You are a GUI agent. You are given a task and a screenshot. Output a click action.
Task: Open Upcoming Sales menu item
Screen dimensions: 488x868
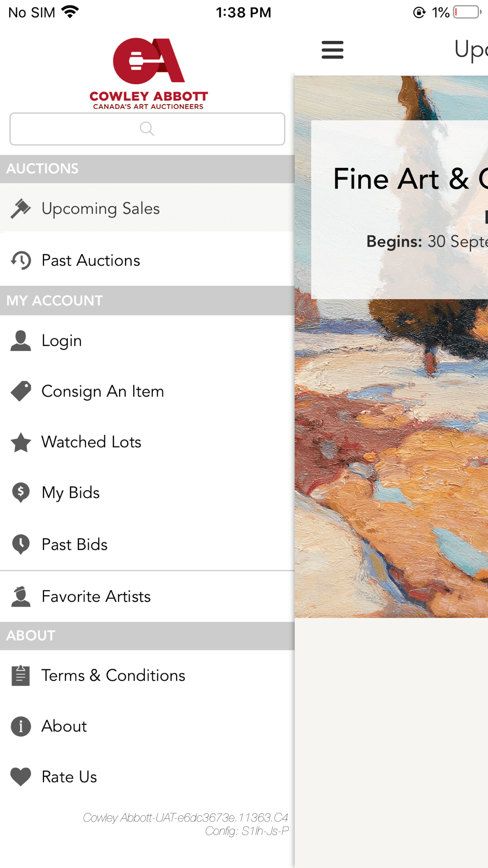click(147, 208)
